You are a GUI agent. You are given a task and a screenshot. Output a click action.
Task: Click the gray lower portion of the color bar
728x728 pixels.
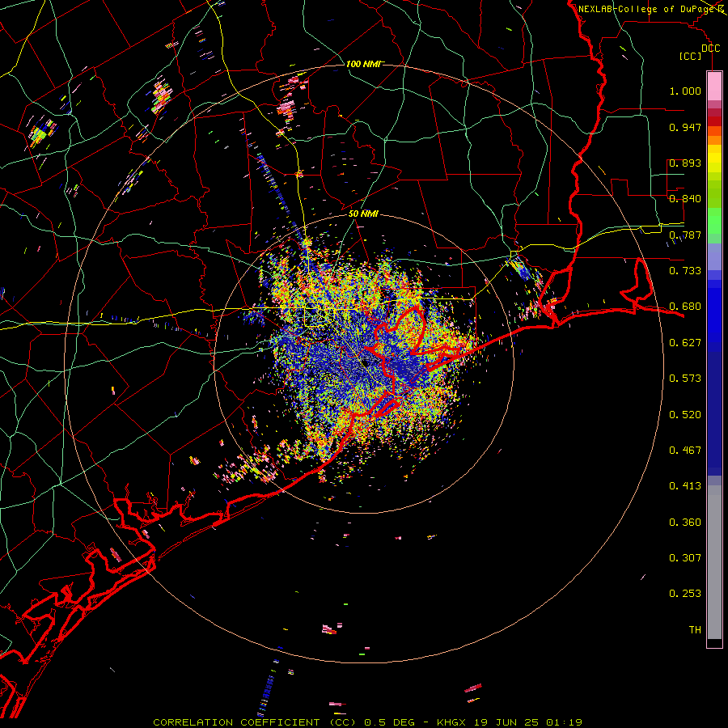click(x=714, y=562)
